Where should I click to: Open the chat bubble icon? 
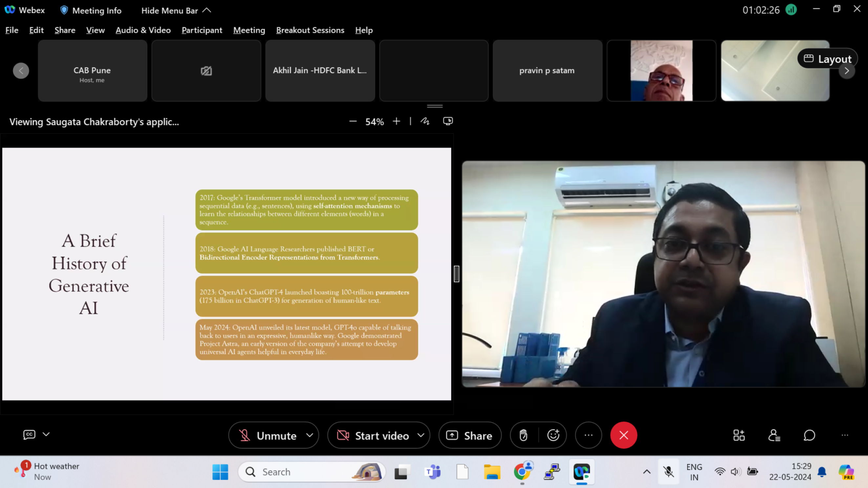click(x=809, y=435)
